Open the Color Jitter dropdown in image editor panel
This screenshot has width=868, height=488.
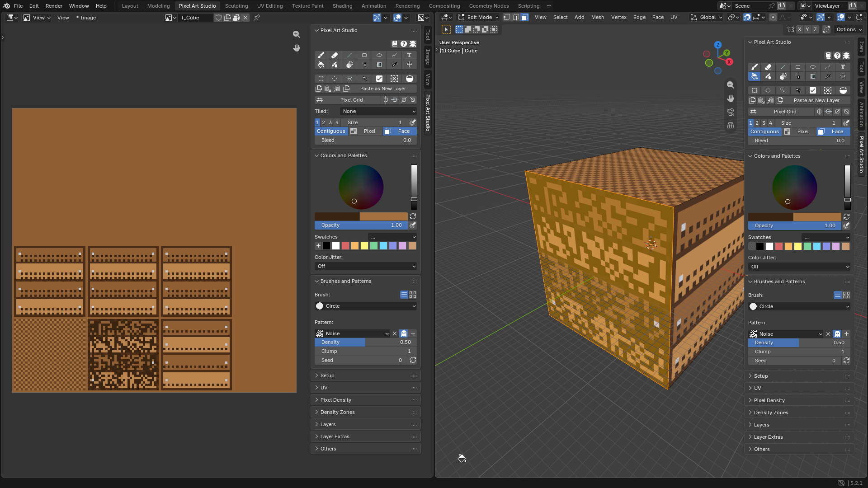point(365,266)
